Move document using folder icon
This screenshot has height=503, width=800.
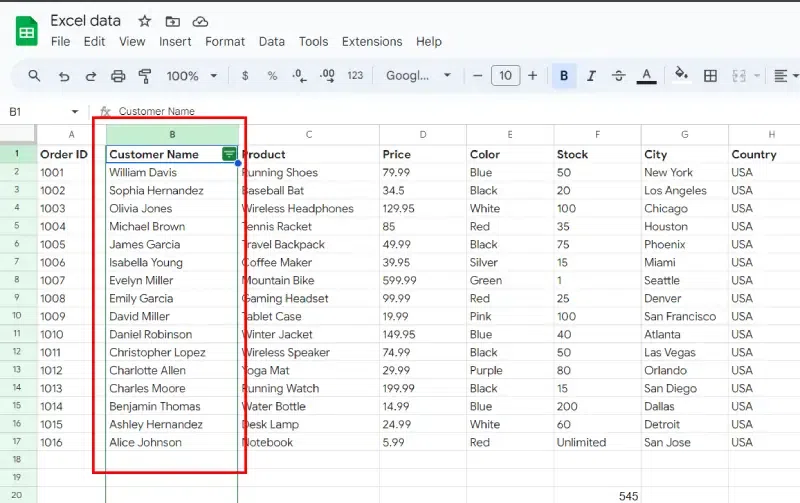173,21
